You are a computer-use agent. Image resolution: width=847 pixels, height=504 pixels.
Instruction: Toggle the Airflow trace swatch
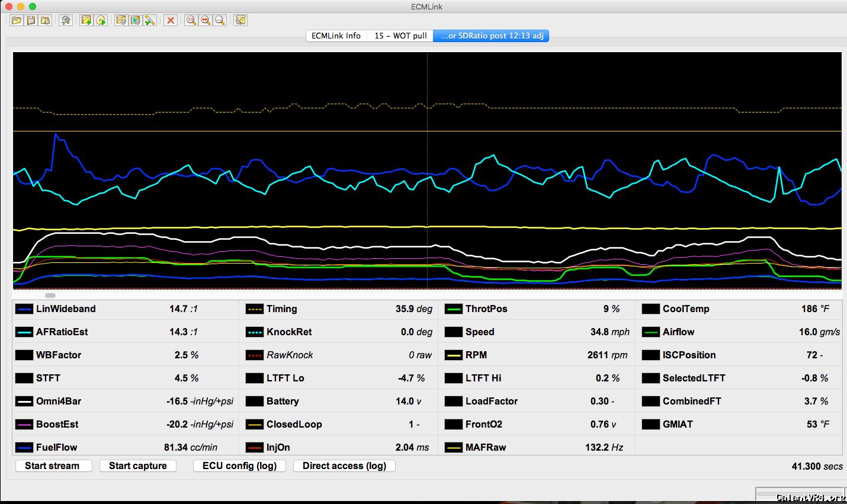pyautogui.click(x=650, y=332)
